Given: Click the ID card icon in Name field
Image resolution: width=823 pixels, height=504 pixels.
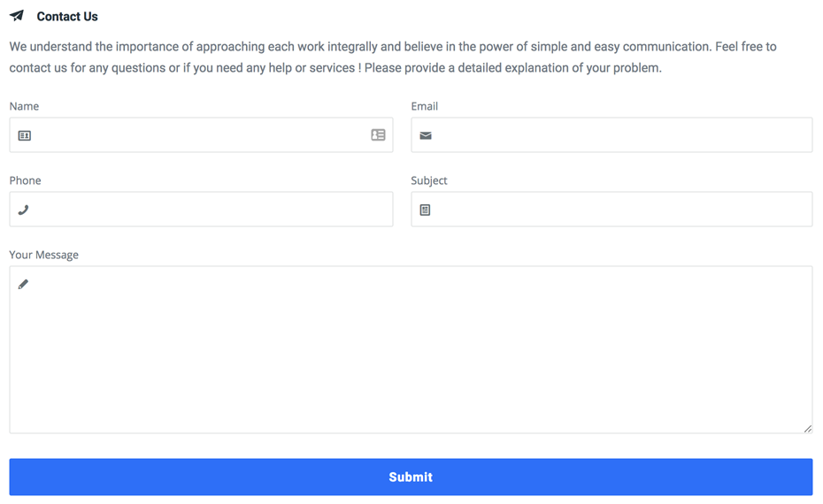Looking at the screenshot, I should [24, 136].
